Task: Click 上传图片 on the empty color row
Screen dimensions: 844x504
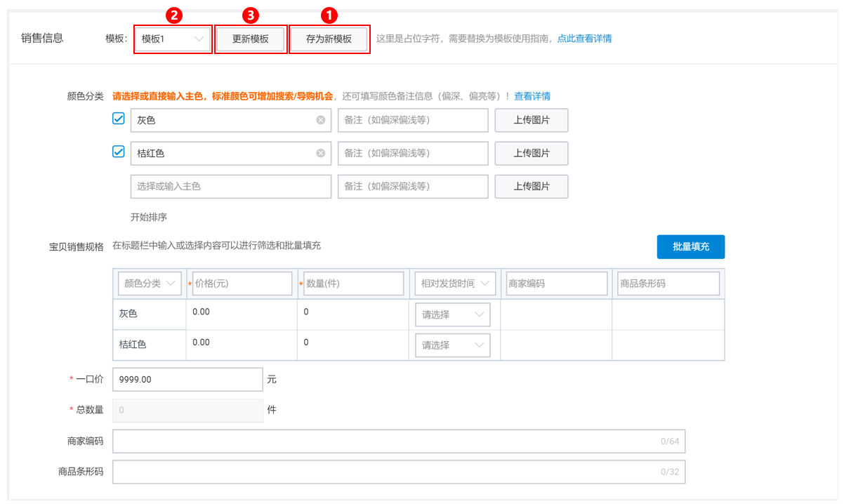Action: (532, 186)
